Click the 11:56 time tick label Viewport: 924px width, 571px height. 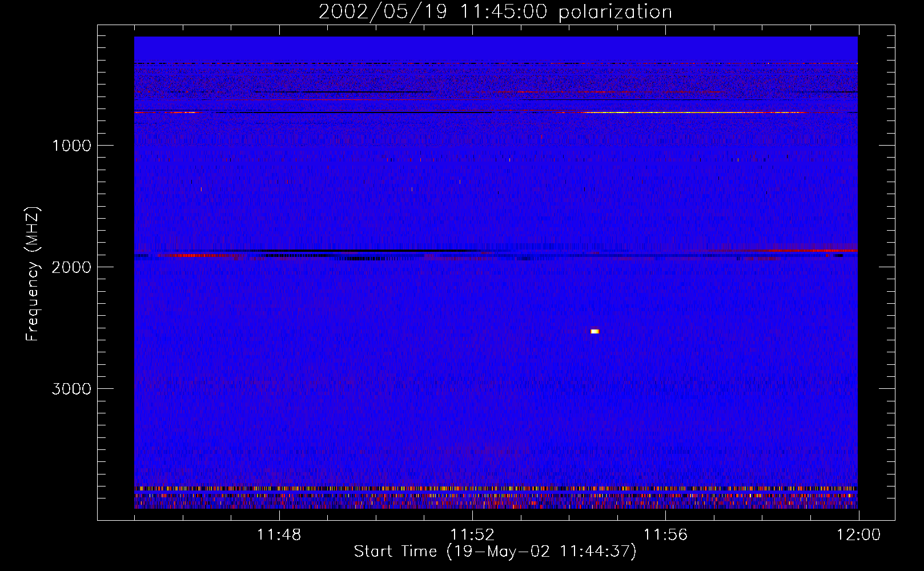point(665,535)
